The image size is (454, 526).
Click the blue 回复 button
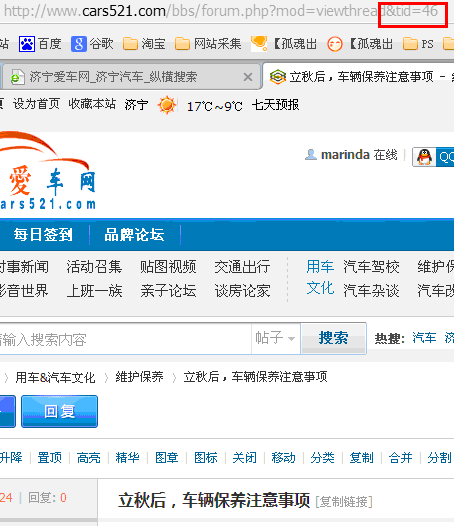pos(59,411)
